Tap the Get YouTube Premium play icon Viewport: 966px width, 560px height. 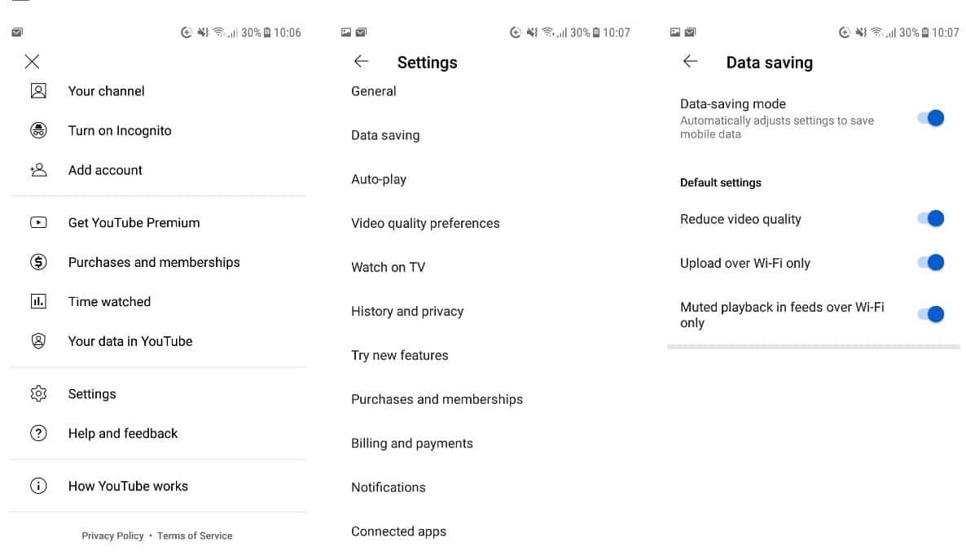(38, 222)
